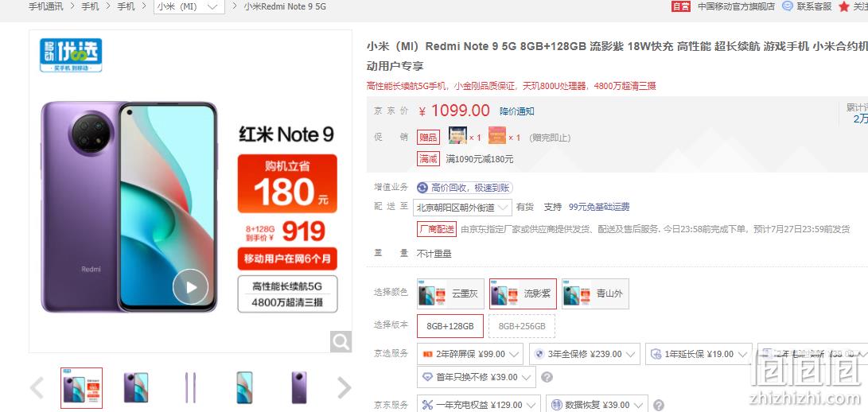Screen dimensions: 868x412
Task: Click the help icon next to 首年只换不修
Action: (x=547, y=377)
